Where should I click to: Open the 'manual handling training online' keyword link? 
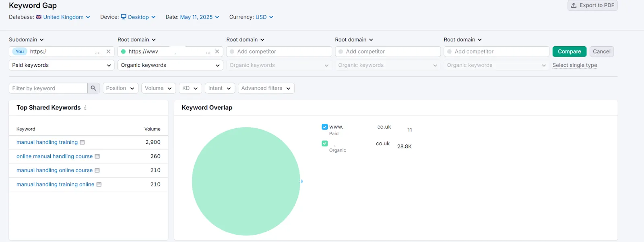tap(55, 185)
